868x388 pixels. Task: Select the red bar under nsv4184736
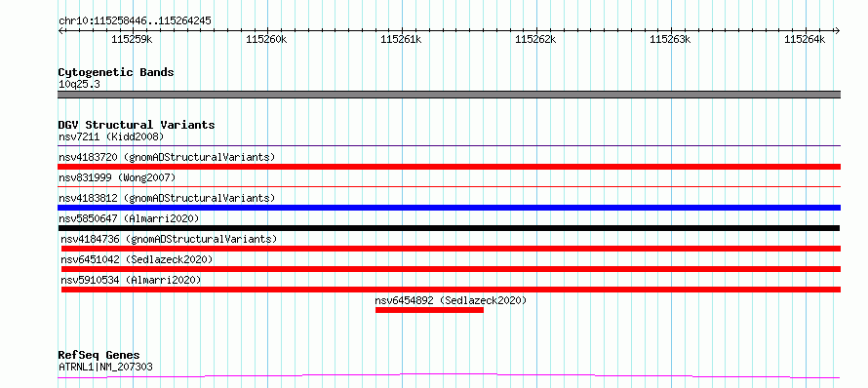coord(451,249)
